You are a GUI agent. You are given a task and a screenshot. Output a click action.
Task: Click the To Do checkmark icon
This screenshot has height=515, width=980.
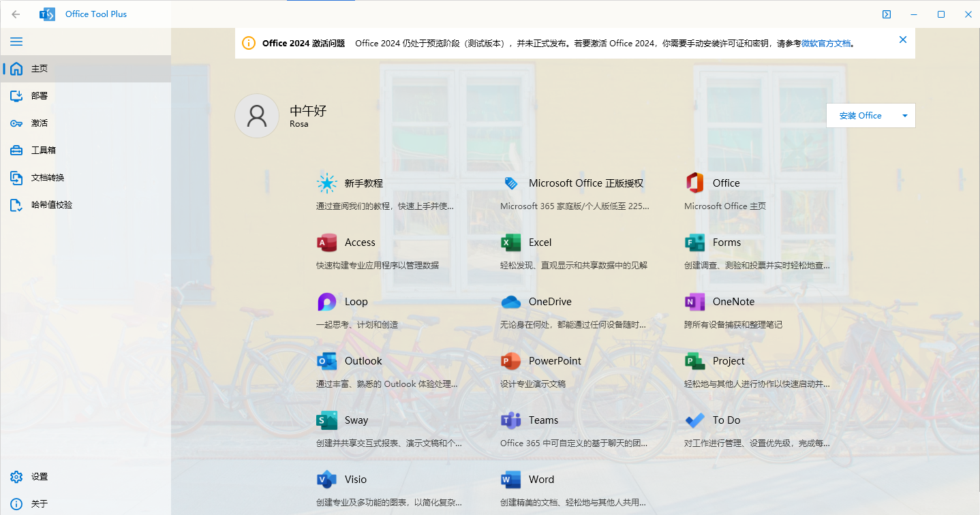tap(695, 420)
